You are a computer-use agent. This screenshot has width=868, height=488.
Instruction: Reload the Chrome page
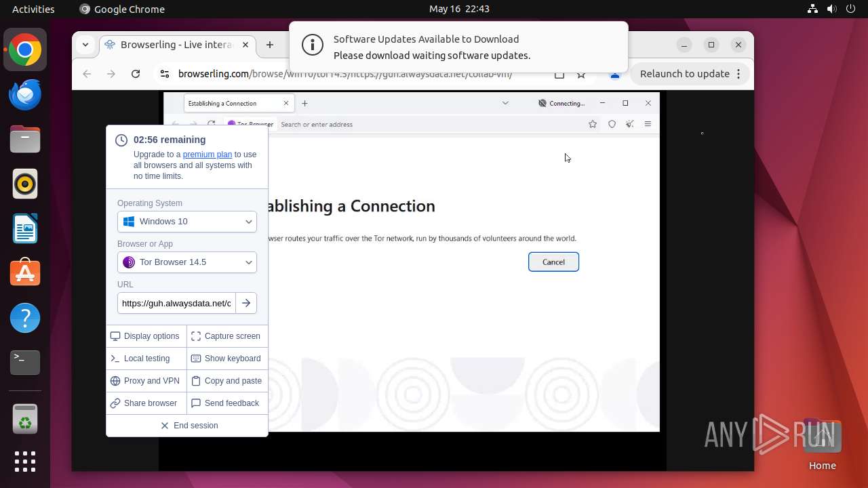[x=136, y=74]
